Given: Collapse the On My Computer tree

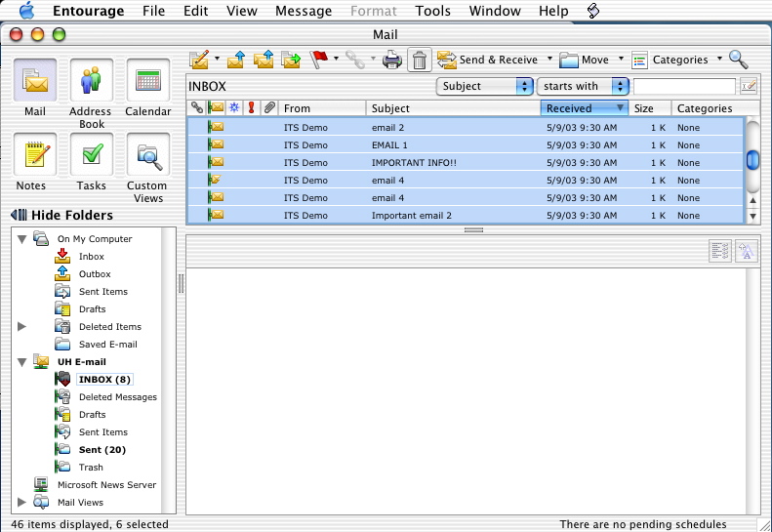Looking at the screenshot, I should coord(21,239).
